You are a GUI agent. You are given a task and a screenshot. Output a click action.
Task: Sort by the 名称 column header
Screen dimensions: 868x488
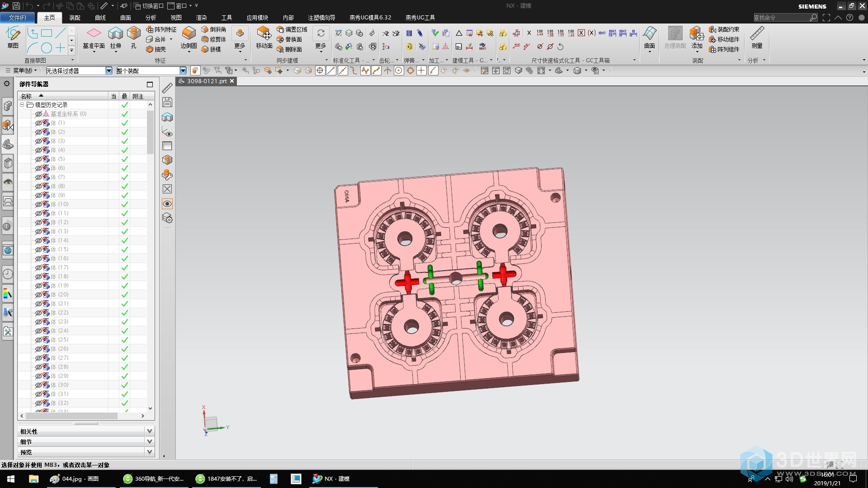[63, 96]
